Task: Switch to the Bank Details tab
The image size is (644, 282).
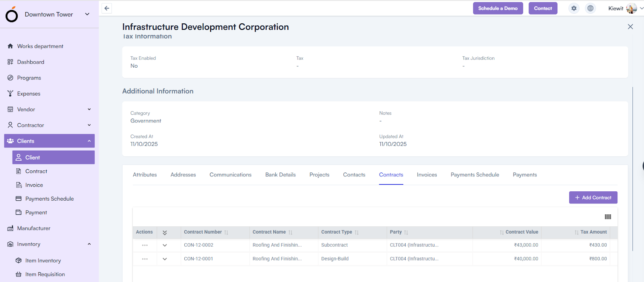Action: (x=281, y=175)
